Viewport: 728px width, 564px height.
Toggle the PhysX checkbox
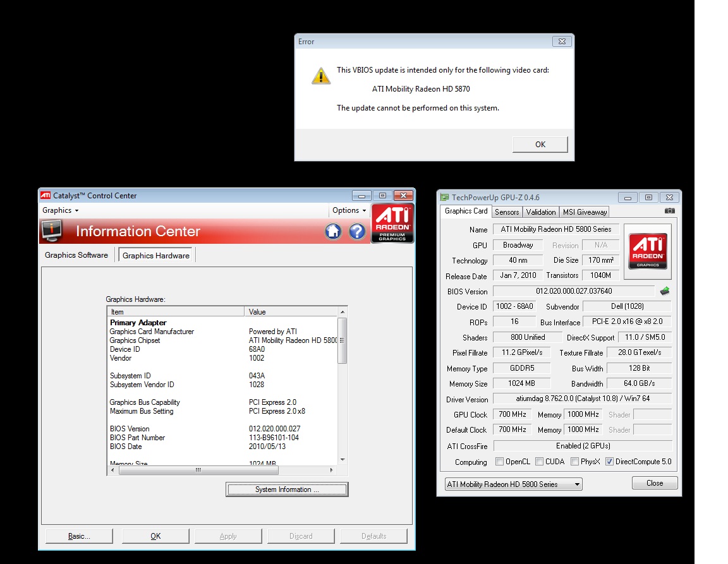(x=575, y=462)
